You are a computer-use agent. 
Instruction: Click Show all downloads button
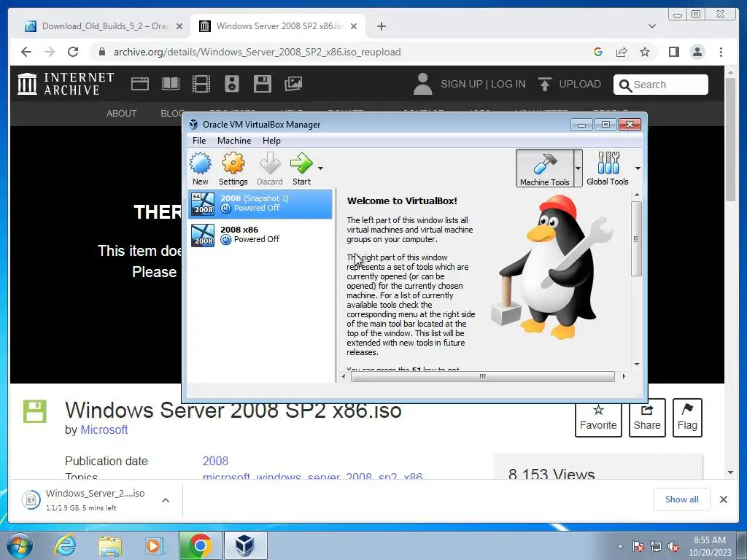point(682,499)
